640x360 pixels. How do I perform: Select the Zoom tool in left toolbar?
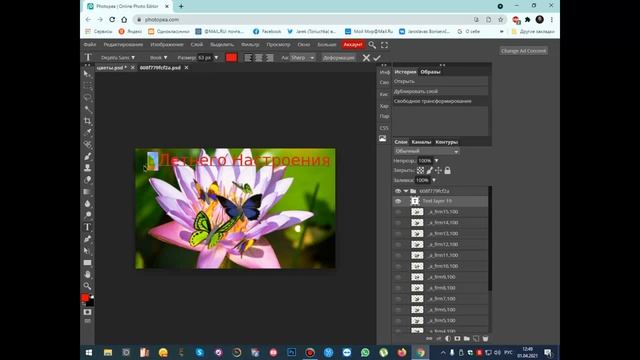pyautogui.click(x=87, y=286)
